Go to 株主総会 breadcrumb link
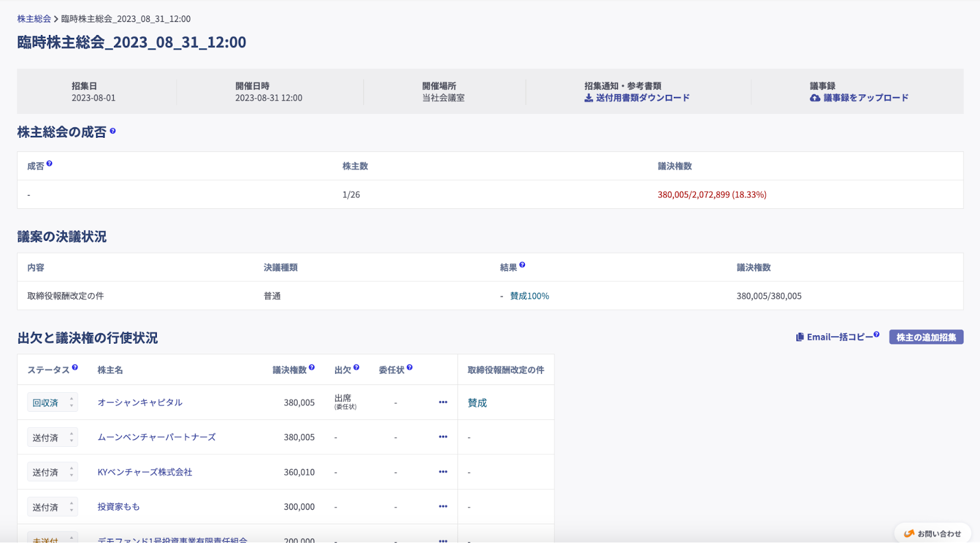The width and height of the screenshot is (980, 543). [34, 19]
